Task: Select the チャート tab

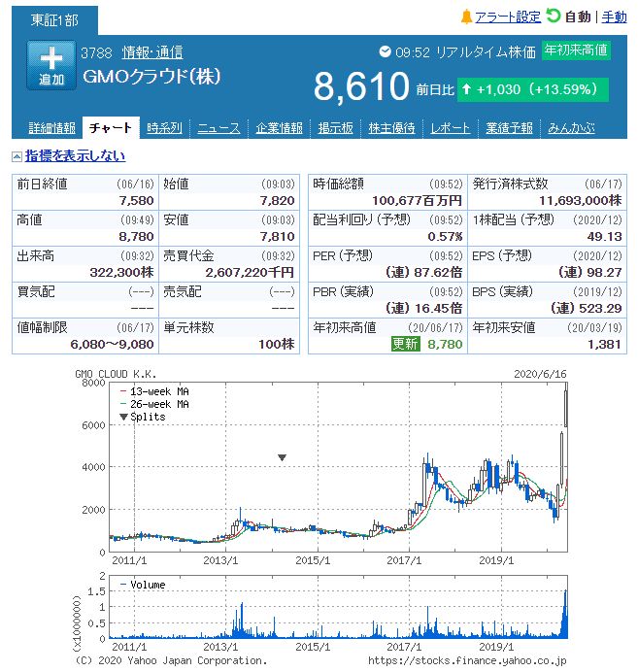Action: 111,128
